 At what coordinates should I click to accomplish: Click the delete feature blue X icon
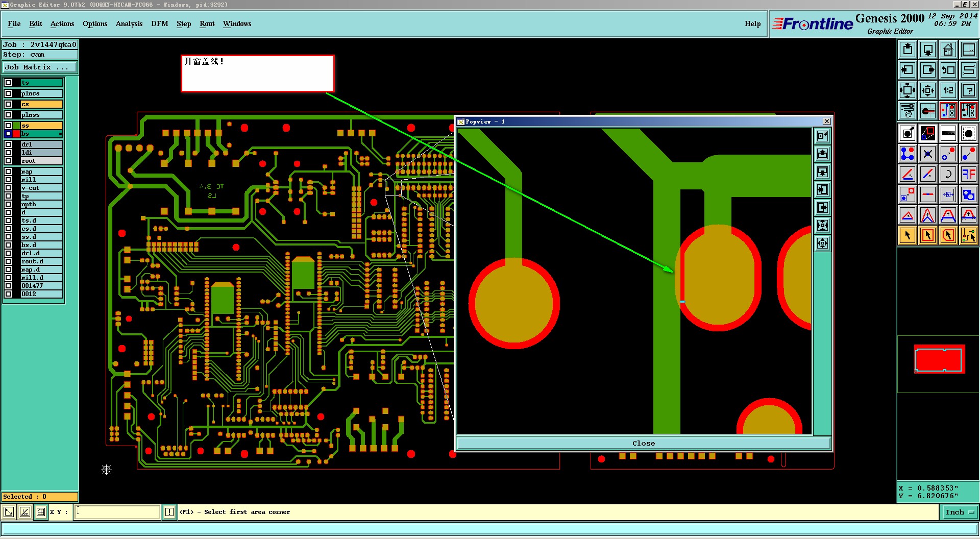(928, 154)
